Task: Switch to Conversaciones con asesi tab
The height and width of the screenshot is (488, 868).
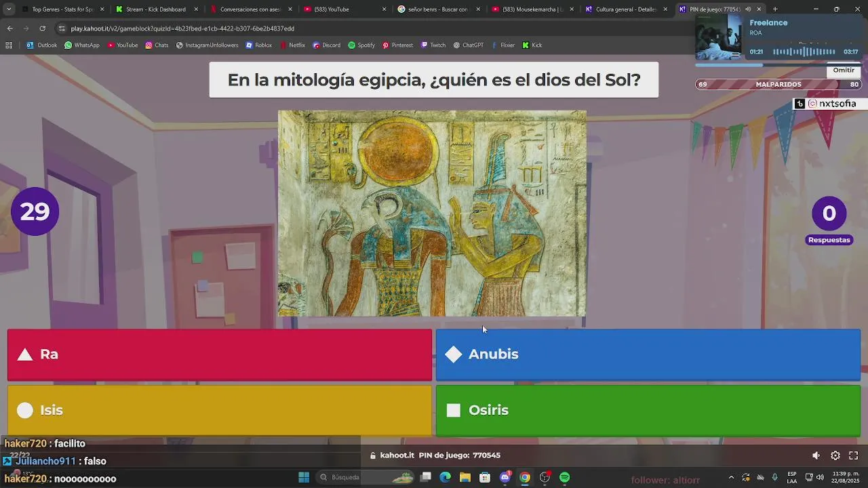Action: point(250,9)
